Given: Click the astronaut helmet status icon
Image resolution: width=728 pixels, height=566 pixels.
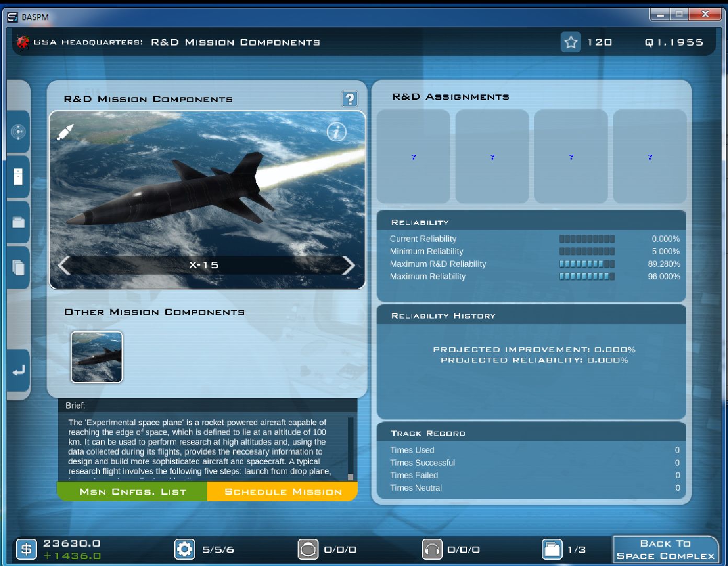Looking at the screenshot, I should coord(308,549).
